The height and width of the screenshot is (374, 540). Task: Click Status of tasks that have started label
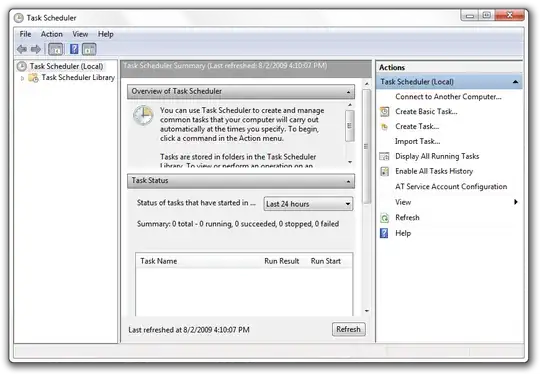196,203
